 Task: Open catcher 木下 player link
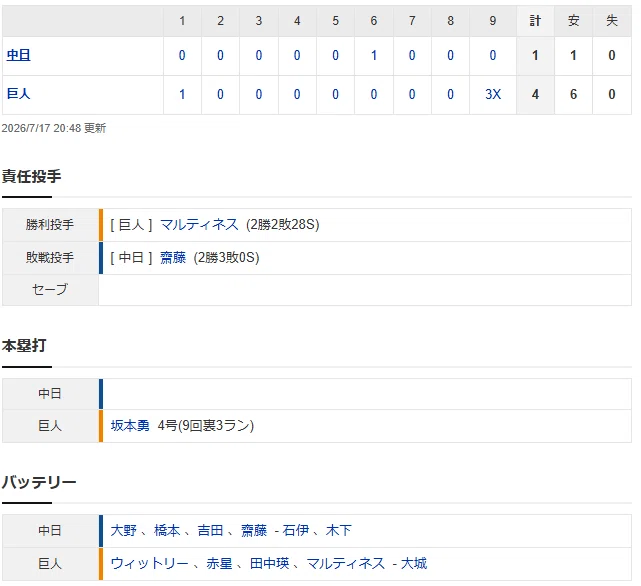338,530
